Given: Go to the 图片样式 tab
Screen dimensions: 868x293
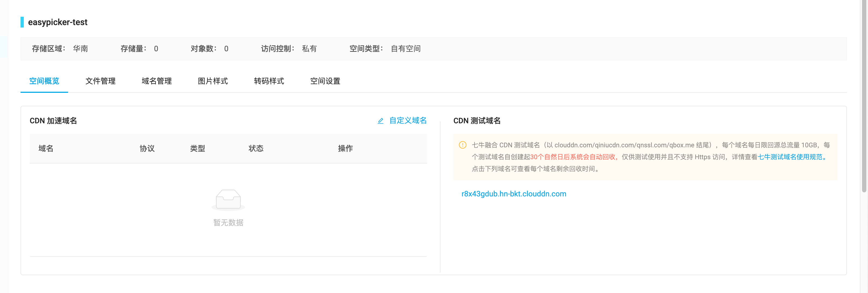Looking at the screenshot, I should tap(213, 81).
